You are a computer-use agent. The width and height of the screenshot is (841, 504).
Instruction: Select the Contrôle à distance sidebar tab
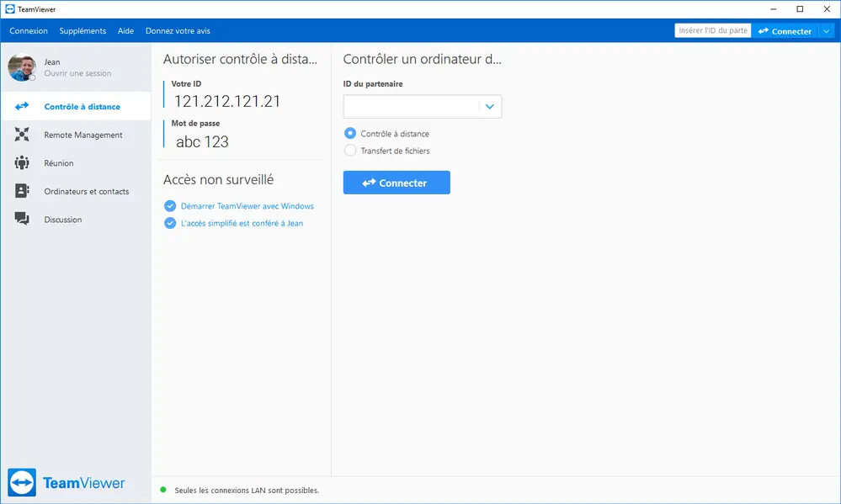pos(76,106)
